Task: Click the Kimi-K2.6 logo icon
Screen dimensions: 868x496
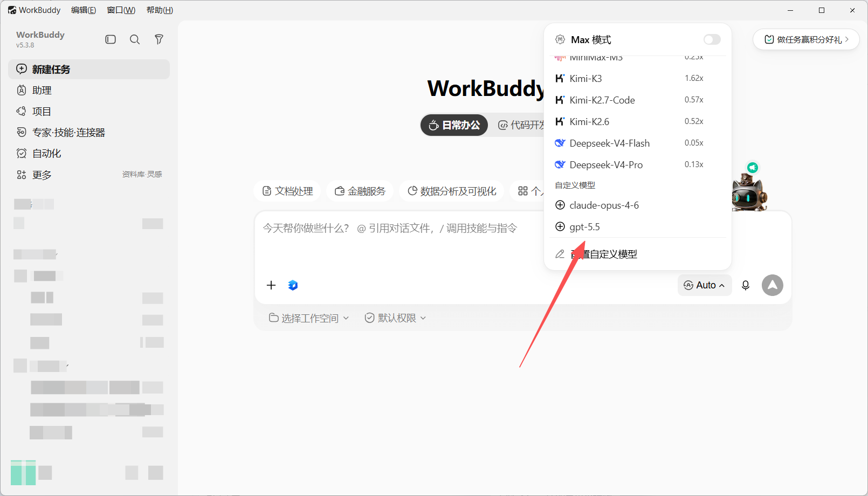Action: pyautogui.click(x=560, y=121)
